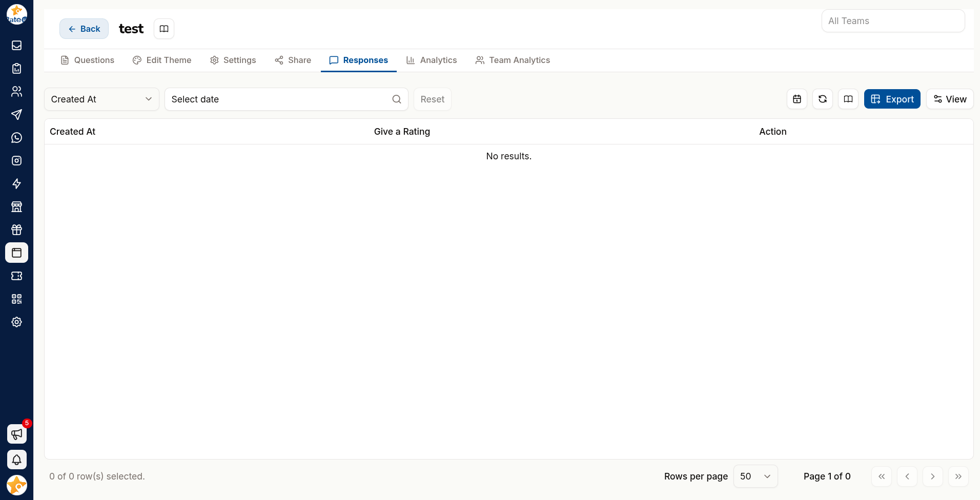Image resolution: width=980 pixels, height=500 pixels.
Task: Go to previous page arrow
Action: point(907,476)
